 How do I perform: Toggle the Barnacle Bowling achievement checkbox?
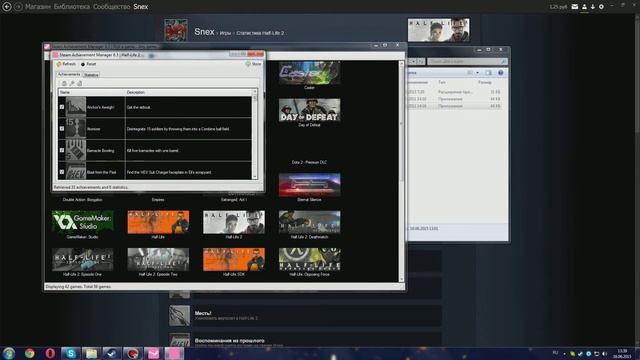tap(62, 150)
